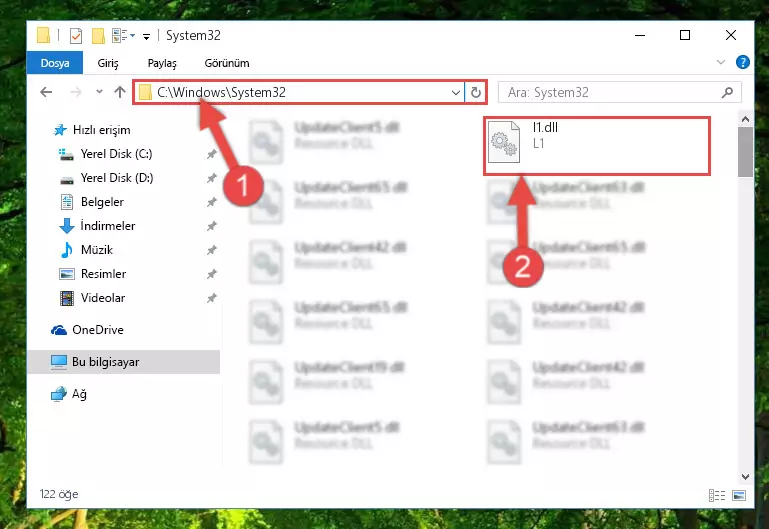Click the scrollbar up arrow
769x529 pixels.
pos(745,119)
